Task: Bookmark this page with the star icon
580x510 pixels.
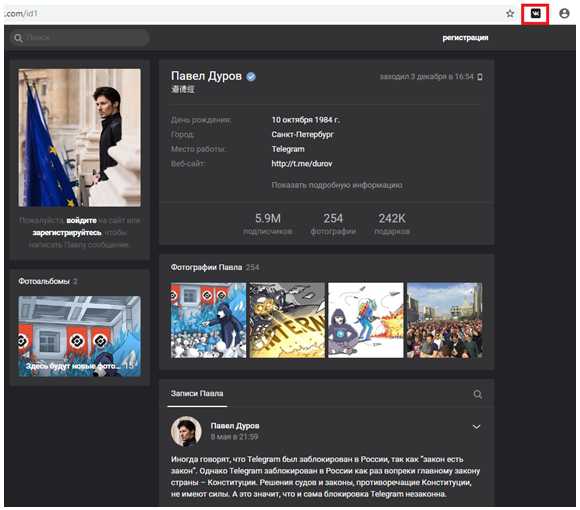Action: coord(510,14)
